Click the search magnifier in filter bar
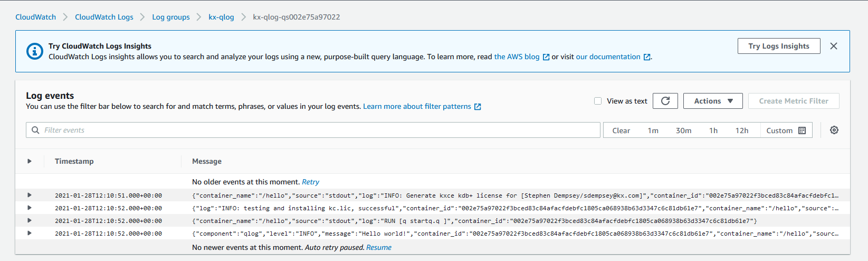This screenshot has height=261, width=868. click(35, 130)
